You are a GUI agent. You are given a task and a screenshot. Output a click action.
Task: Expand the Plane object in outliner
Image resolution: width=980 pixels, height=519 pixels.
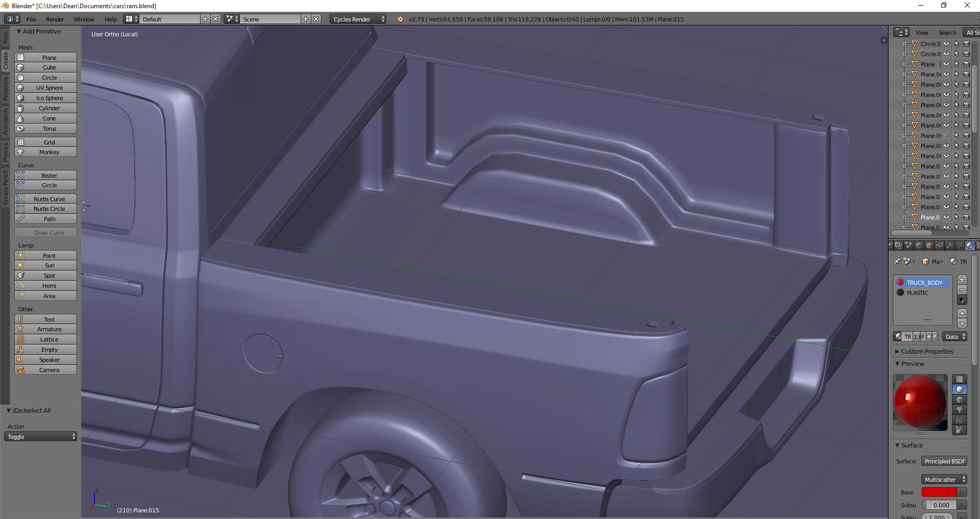(904, 64)
